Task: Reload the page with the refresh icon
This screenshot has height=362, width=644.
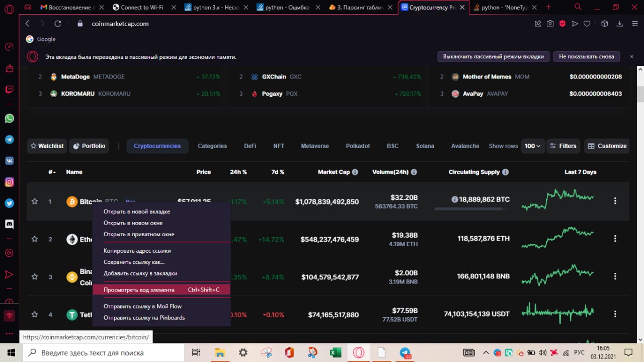Action: (x=57, y=24)
